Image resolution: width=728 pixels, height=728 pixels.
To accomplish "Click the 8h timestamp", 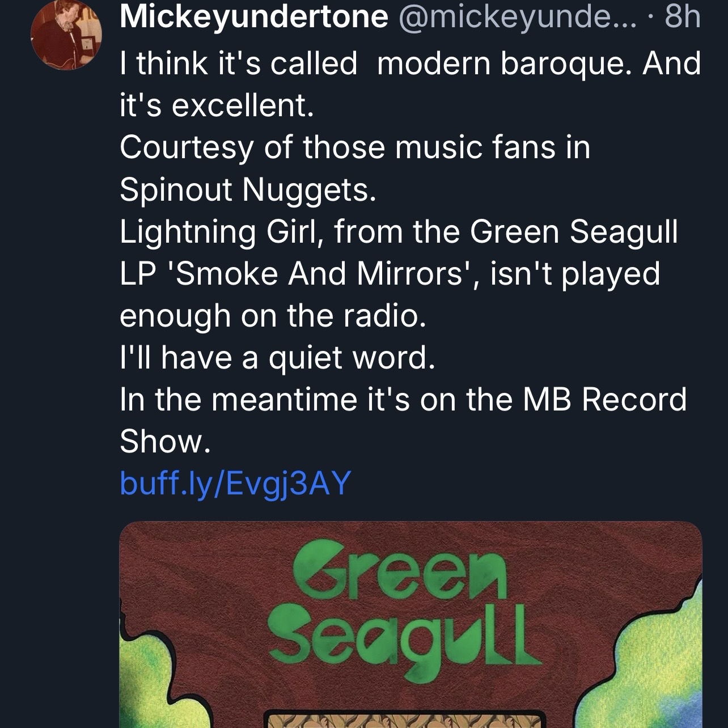I will tap(683, 18).
